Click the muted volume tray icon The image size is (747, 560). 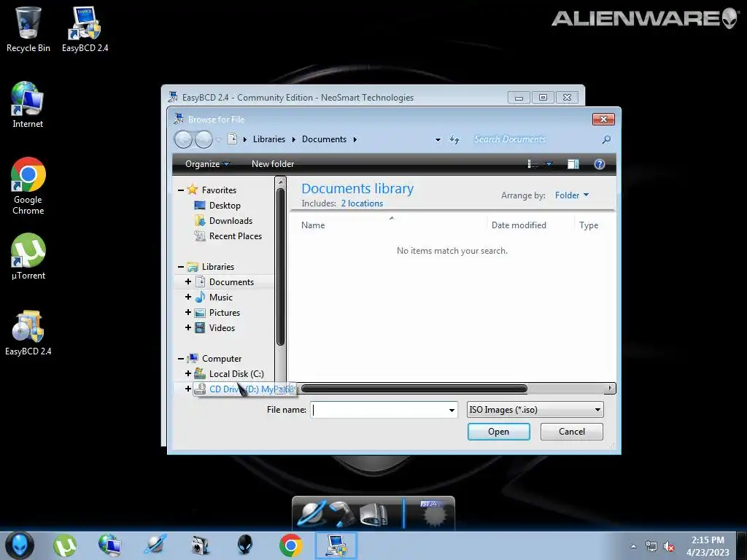(x=669, y=547)
